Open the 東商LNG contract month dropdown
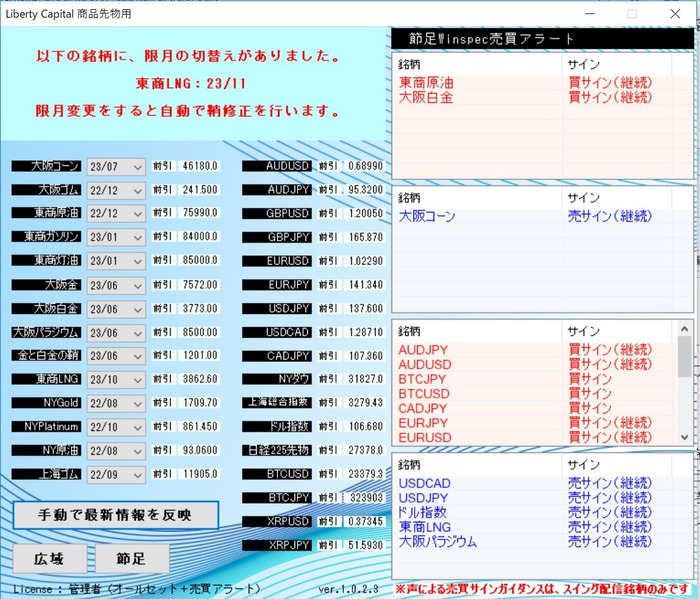The height and width of the screenshot is (599, 700). click(x=116, y=380)
